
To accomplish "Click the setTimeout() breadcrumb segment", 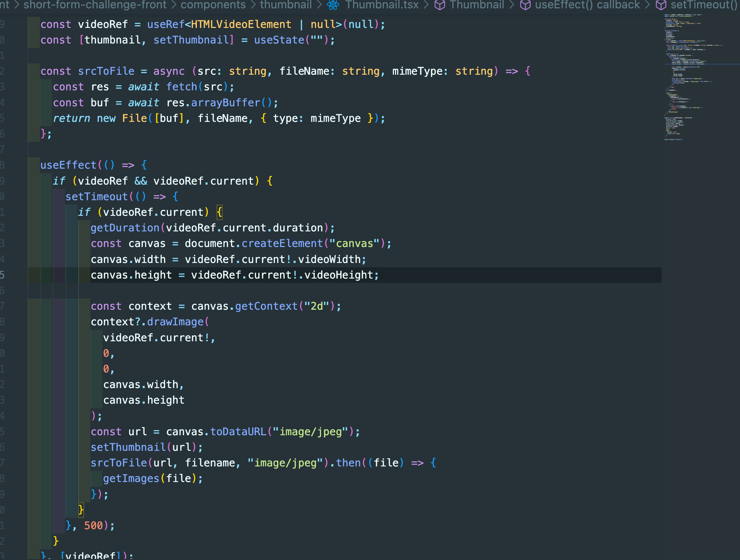I will point(704,5).
